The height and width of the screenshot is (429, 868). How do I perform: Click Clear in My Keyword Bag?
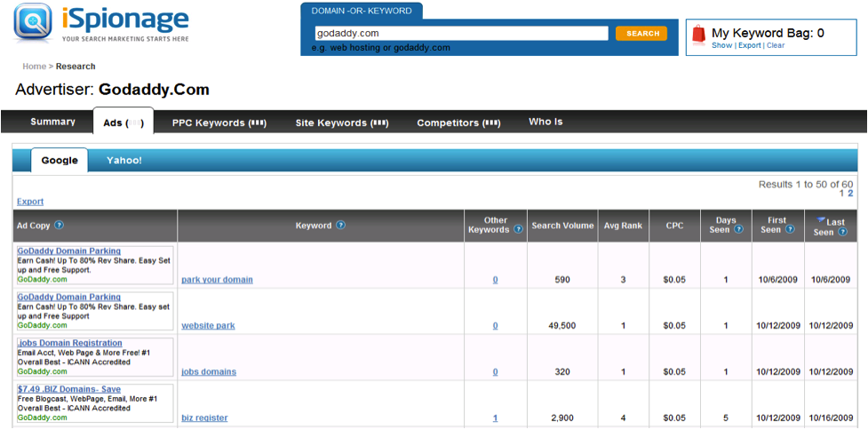[776, 45]
